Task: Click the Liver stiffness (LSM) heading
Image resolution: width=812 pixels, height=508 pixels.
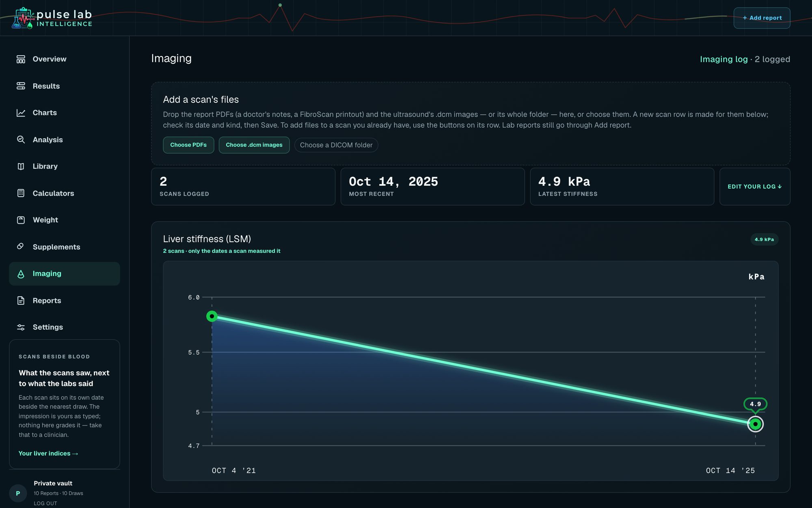Action: [x=207, y=239]
